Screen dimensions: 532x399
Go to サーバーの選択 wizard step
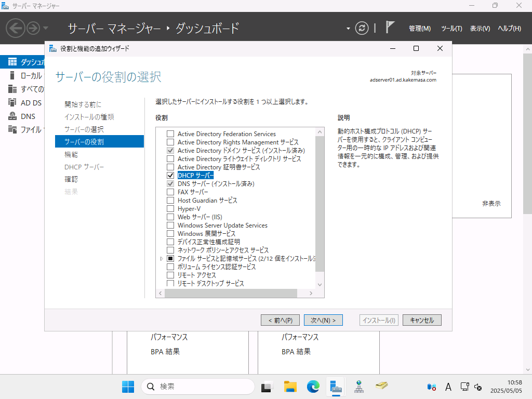coord(84,129)
